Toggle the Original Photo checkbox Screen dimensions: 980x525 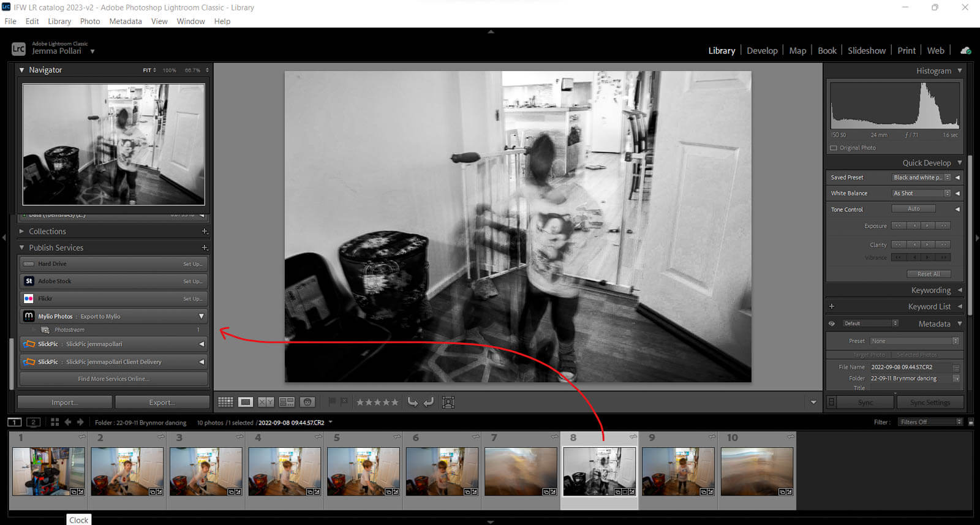pyautogui.click(x=834, y=148)
